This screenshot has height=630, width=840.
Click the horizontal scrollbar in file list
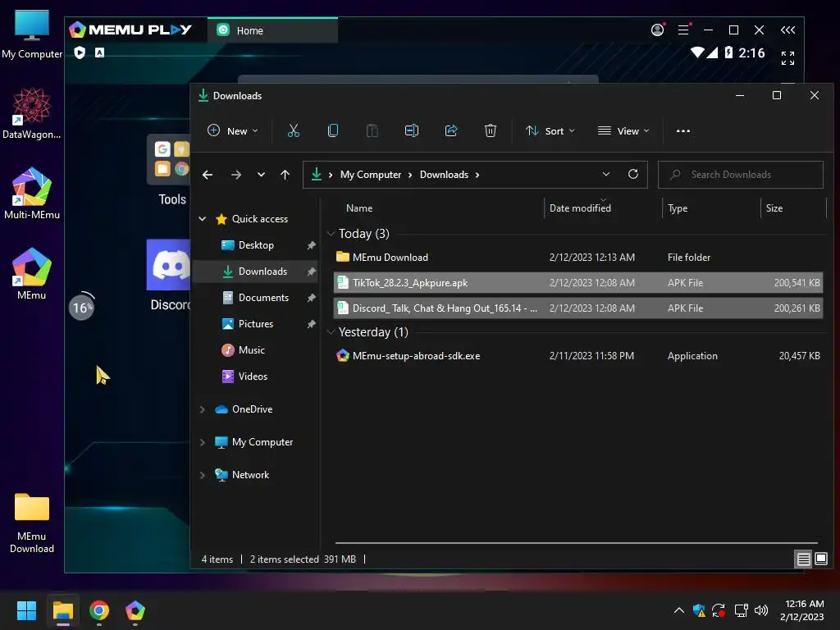(x=577, y=543)
